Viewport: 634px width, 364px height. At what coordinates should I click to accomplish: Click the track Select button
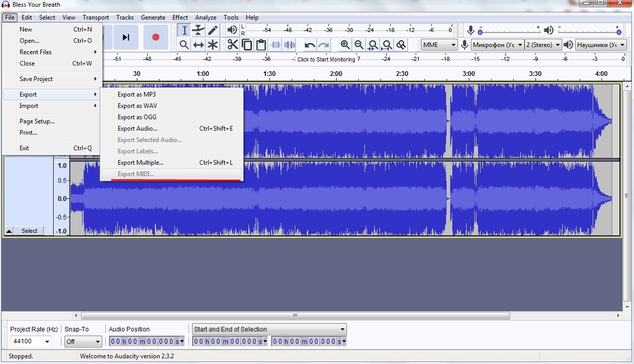point(29,231)
